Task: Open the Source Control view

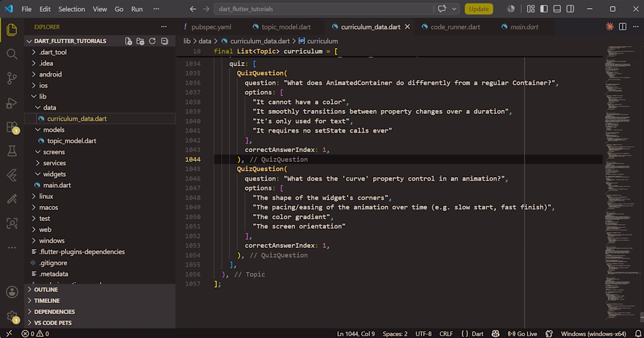Action: click(x=12, y=78)
